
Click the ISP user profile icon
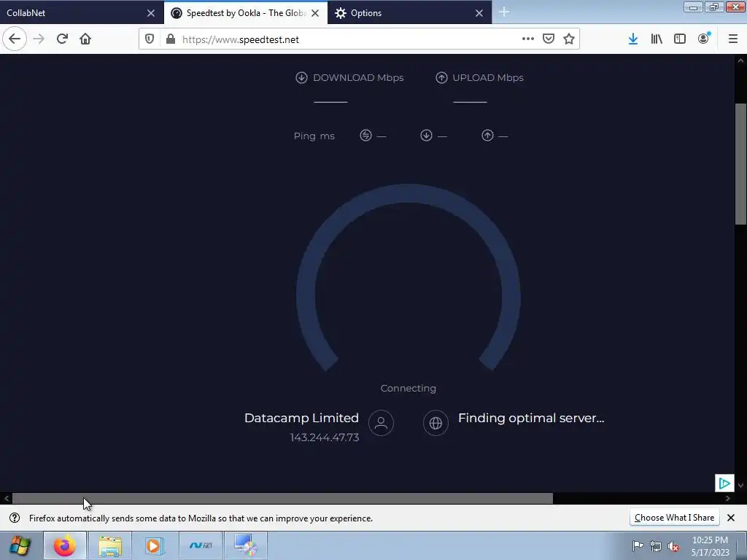[381, 423]
